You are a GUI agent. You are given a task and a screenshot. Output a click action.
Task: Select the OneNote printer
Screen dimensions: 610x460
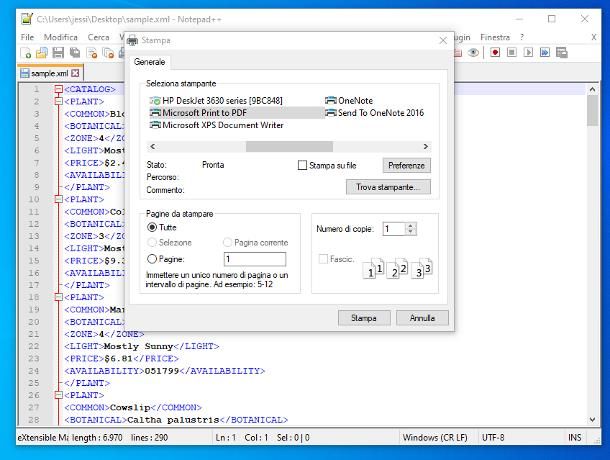tap(349, 100)
